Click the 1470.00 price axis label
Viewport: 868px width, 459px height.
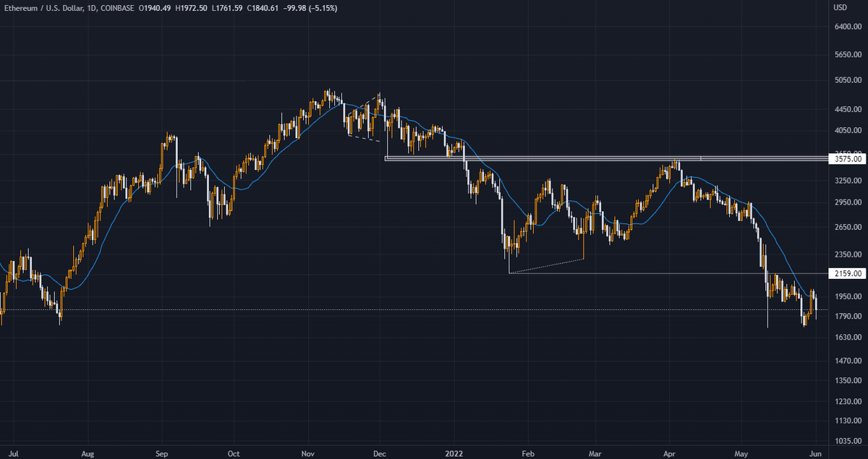point(847,361)
